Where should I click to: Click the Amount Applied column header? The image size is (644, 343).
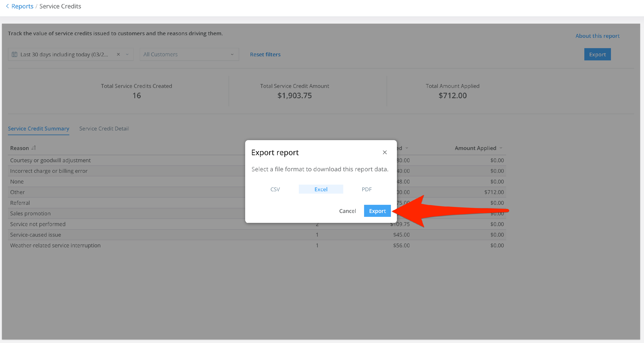[x=475, y=148]
